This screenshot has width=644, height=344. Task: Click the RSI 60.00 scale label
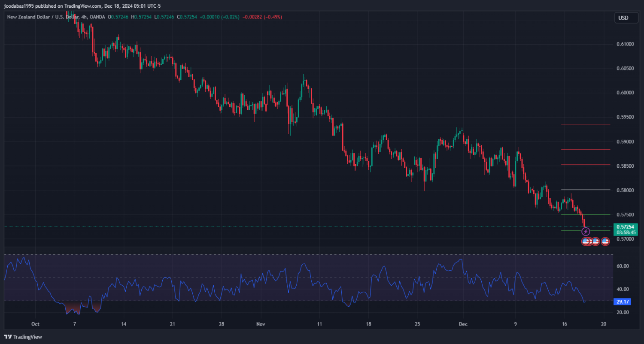pyautogui.click(x=623, y=266)
